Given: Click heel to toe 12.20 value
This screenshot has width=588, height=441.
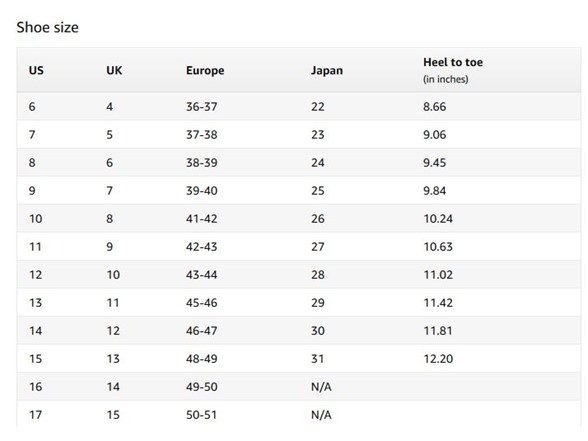Looking at the screenshot, I should pos(438,358).
